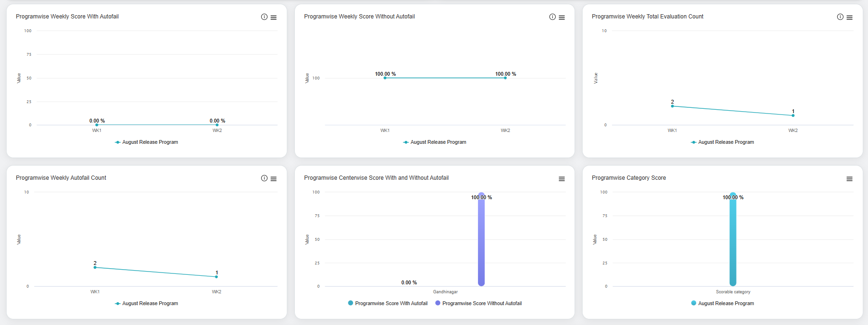Open chart menu of Weekly Total Evaluation Count
868x325 pixels.
(850, 18)
